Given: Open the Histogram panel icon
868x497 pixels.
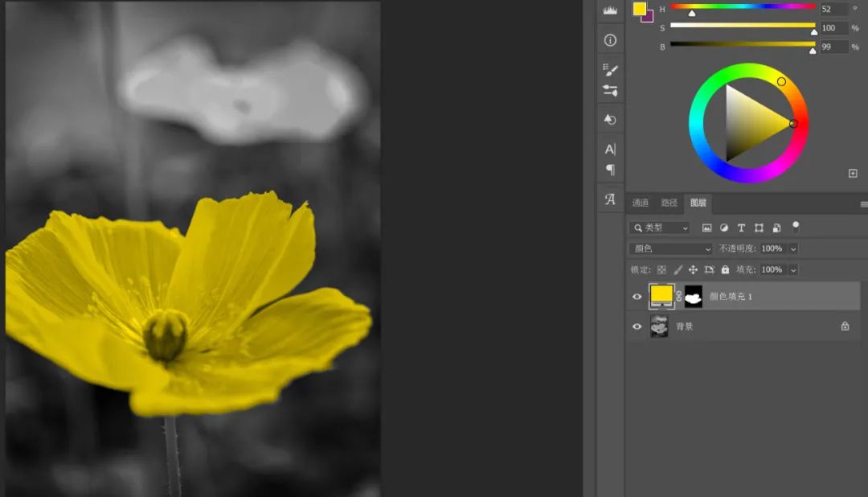Looking at the screenshot, I should click(x=610, y=10).
